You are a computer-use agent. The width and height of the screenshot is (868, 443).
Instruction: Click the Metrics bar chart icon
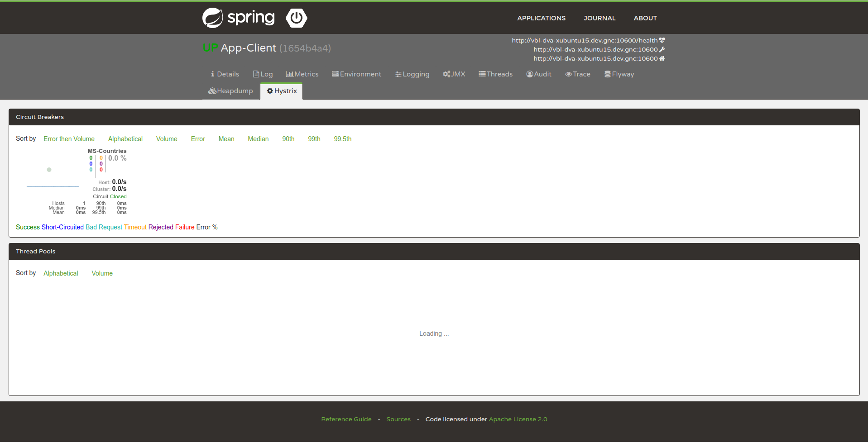click(x=290, y=74)
